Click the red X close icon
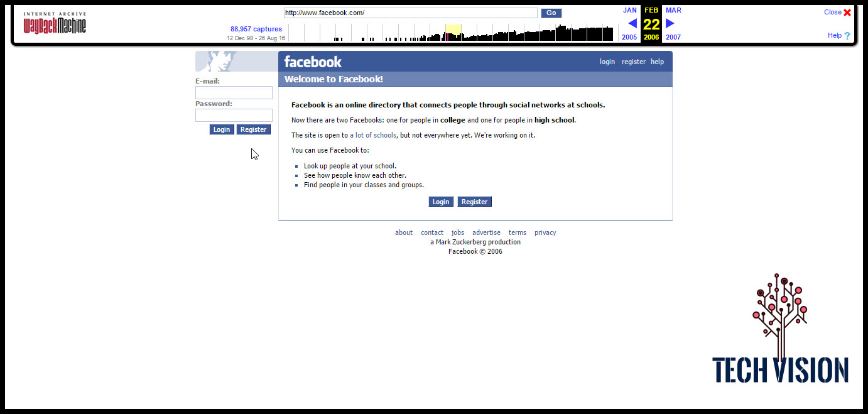Screen dimensions: 868x414 pyautogui.click(x=847, y=13)
